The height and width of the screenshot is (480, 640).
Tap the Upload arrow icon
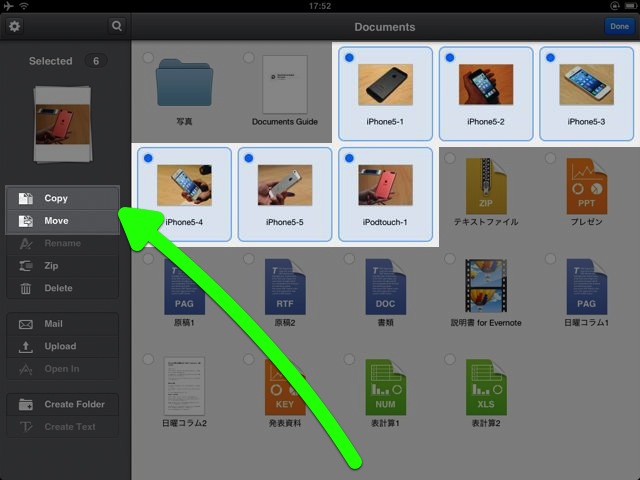26,347
